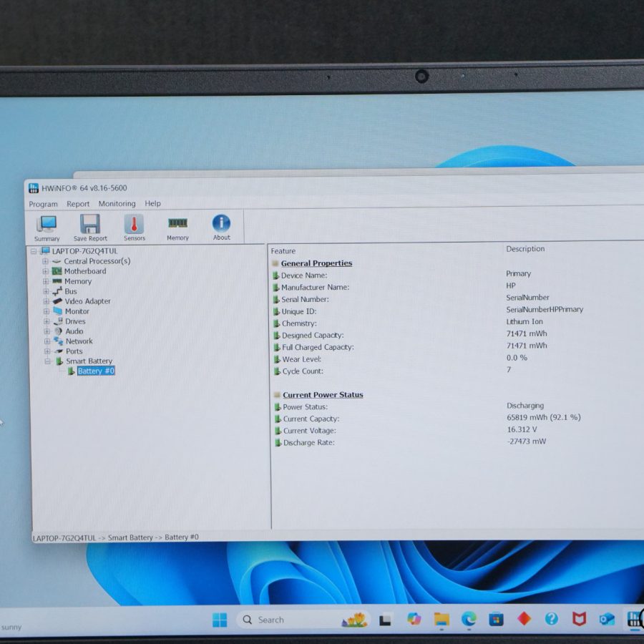Expand the Central Processor(s) node
The width and height of the screenshot is (644, 644).
45,261
